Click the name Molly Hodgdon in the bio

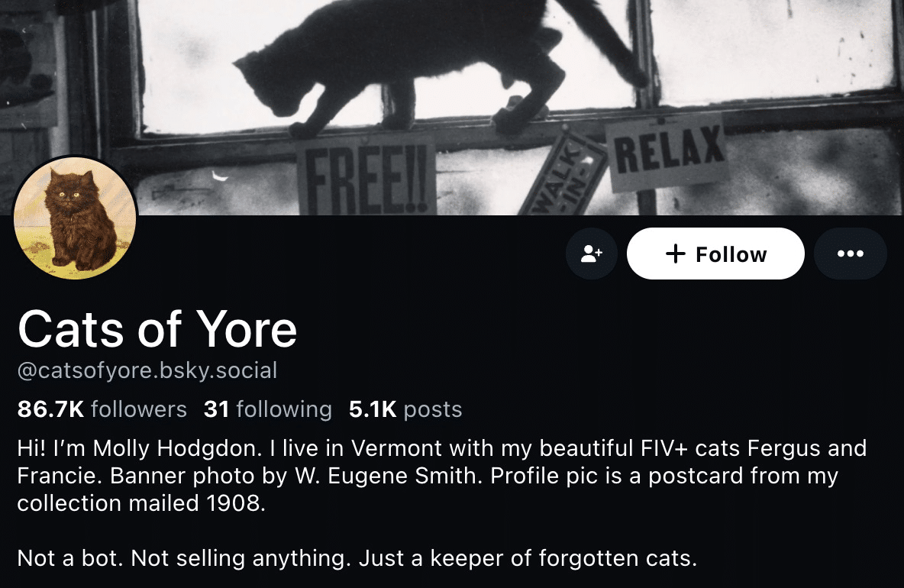pyautogui.click(x=156, y=448)
